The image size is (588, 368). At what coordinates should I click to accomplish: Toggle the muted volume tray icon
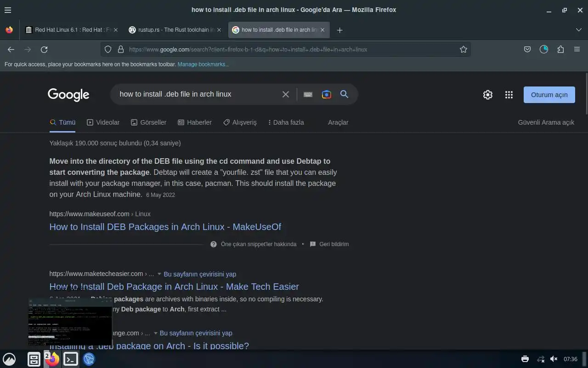[554, 359]
